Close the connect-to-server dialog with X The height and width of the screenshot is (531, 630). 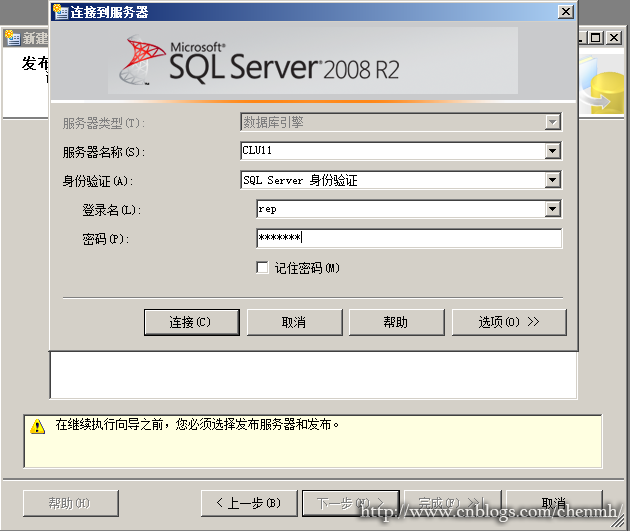[565, 12]
